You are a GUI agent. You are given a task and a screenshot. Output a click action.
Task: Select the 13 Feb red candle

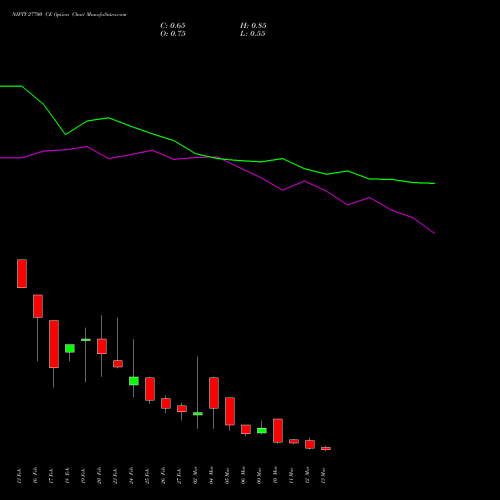22,273
